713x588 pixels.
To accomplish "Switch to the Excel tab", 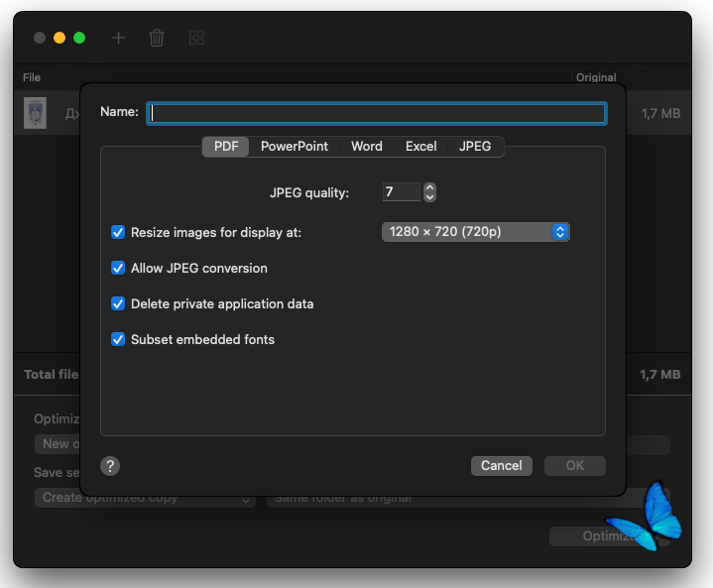I will tap(421, 147).
